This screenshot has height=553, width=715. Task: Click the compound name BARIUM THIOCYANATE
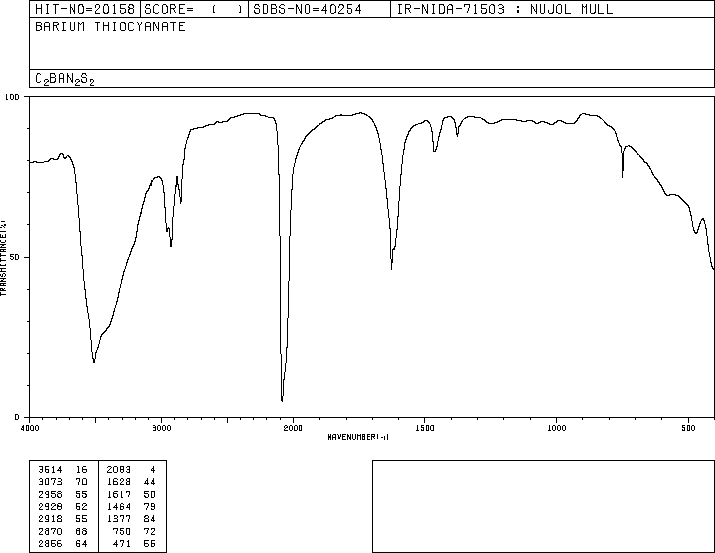tap(110, 27)
